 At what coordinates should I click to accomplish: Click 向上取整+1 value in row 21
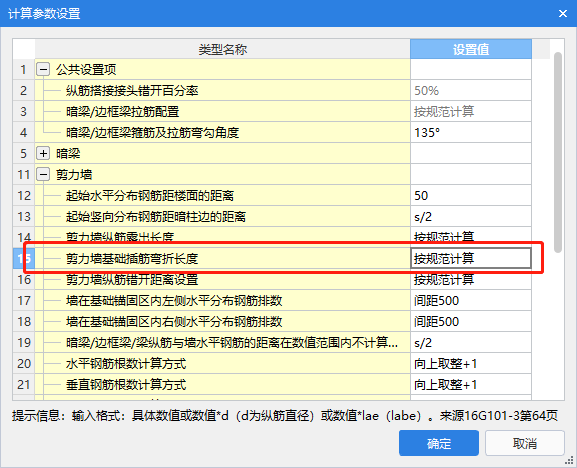pyautogui.click(x=471, y=384)
